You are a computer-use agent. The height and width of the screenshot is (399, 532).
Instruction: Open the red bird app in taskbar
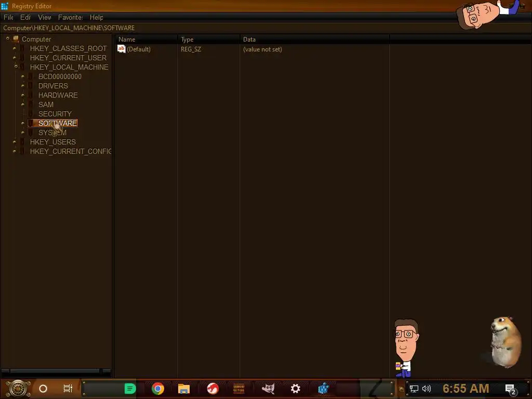212,389
